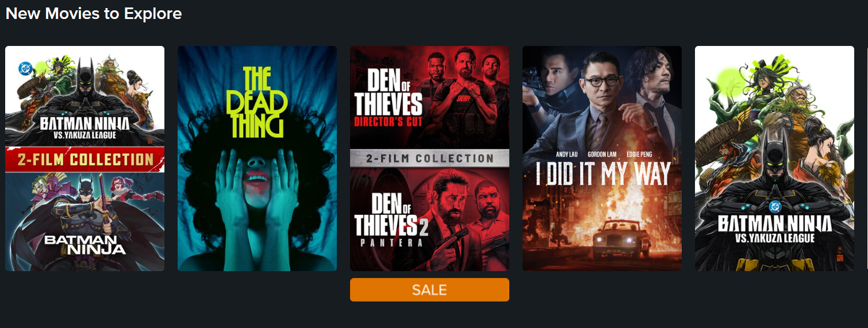Open the I Did It My Way poster
This screenshot has width=868, height=328.
pyautogui.click(x=602, y=159)
